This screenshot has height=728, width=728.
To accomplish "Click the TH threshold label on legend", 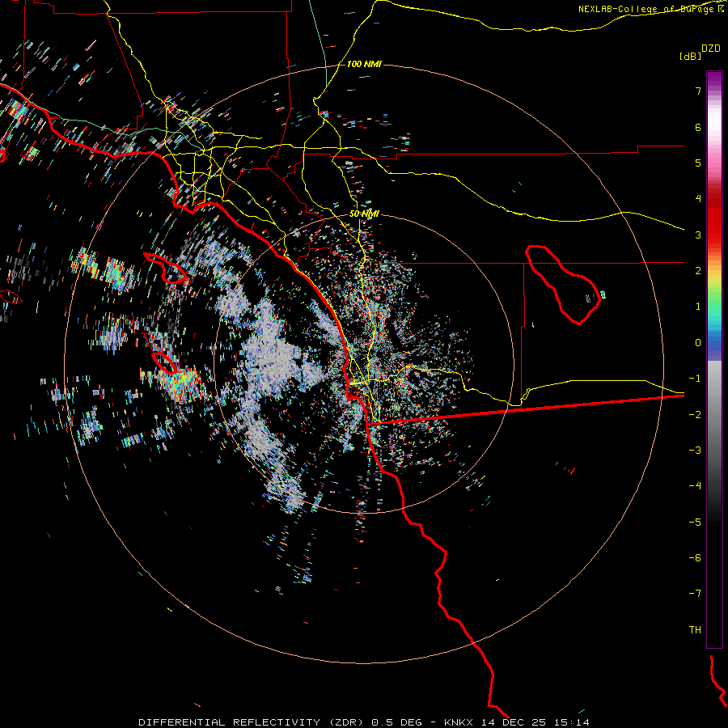I will point(695,630).
